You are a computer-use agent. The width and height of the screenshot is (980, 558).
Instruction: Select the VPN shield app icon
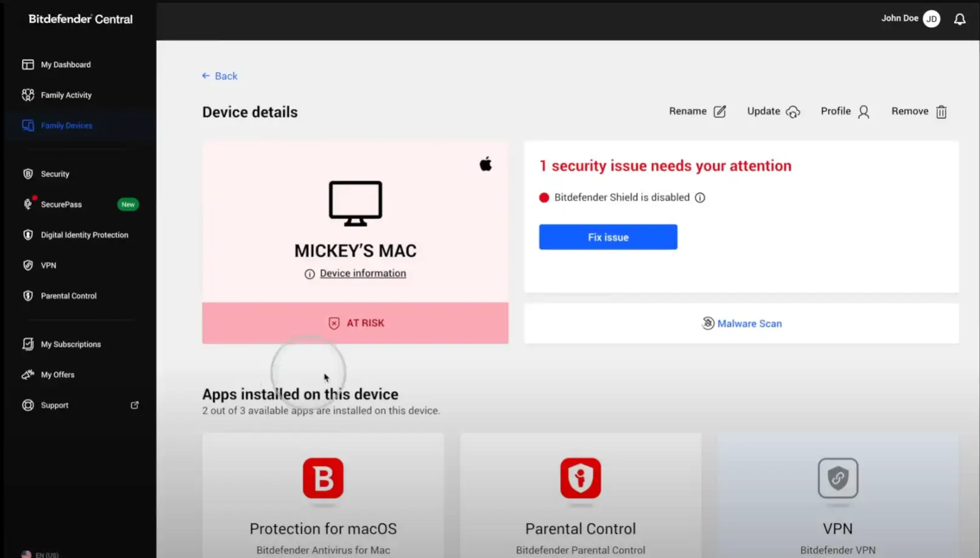point(837,478)
